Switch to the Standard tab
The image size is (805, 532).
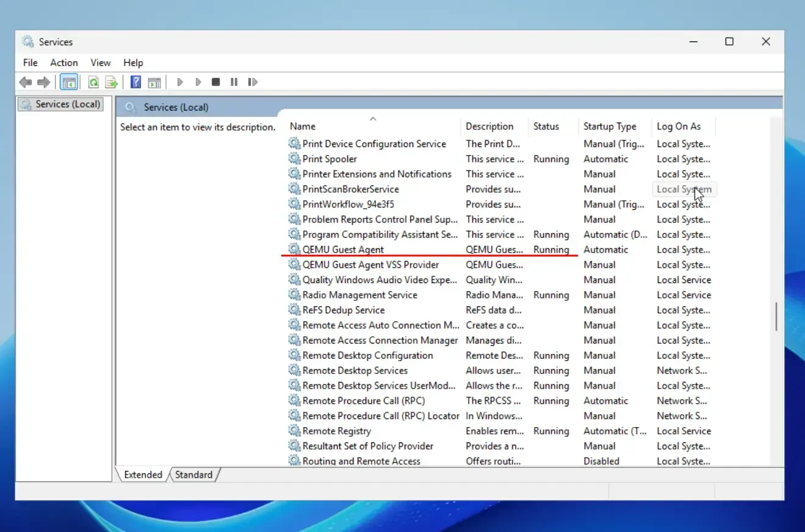[x=193, y=475]
